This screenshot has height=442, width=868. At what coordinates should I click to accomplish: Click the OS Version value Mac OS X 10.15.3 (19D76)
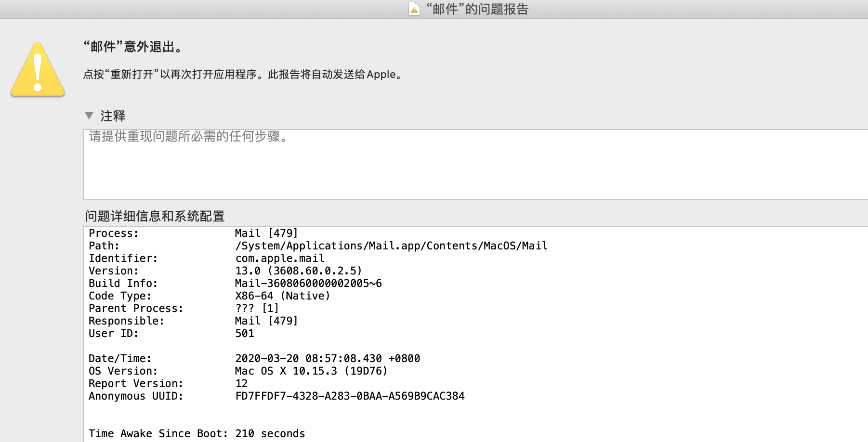click(311, 371)
